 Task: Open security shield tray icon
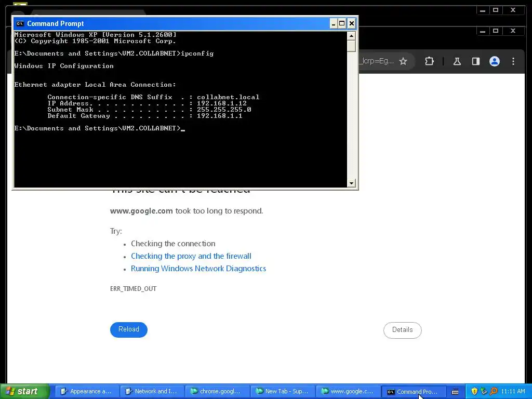(474, 392)
